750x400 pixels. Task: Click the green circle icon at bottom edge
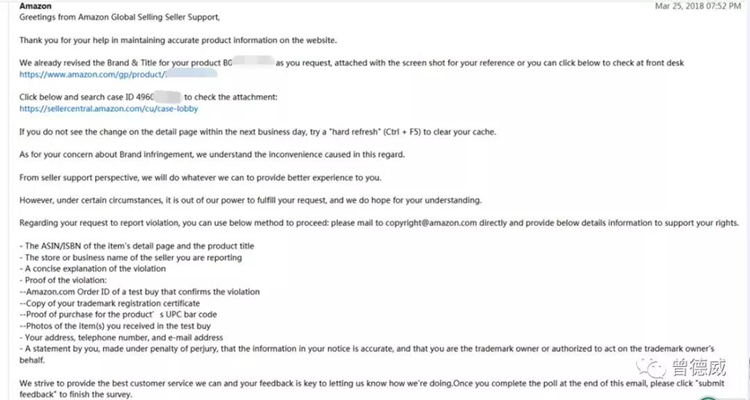coord(709,398)
